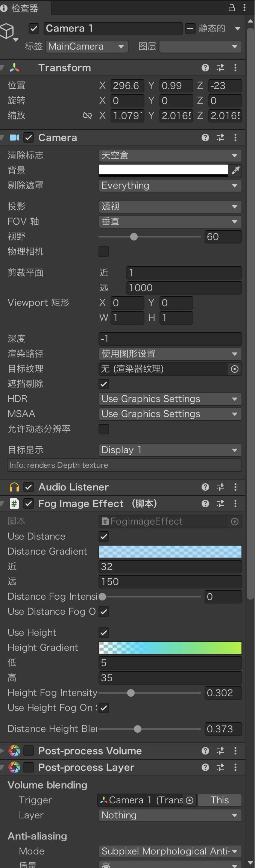Click the background color eyedropper icon

click(235, 171)
